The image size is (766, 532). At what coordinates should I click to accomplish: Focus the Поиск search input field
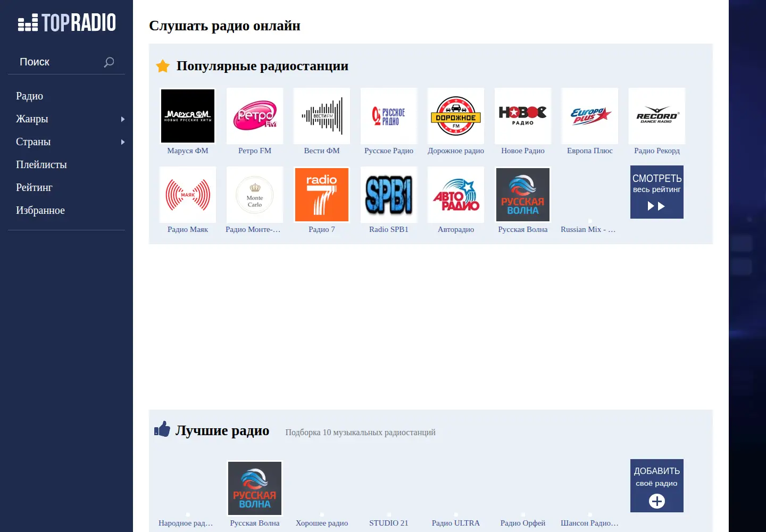(x=59, y=62)
